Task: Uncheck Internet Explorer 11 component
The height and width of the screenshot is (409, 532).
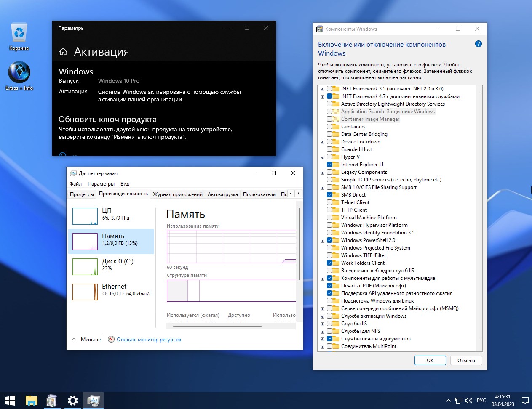Action: pyautogui.click(x=330, y=165)
